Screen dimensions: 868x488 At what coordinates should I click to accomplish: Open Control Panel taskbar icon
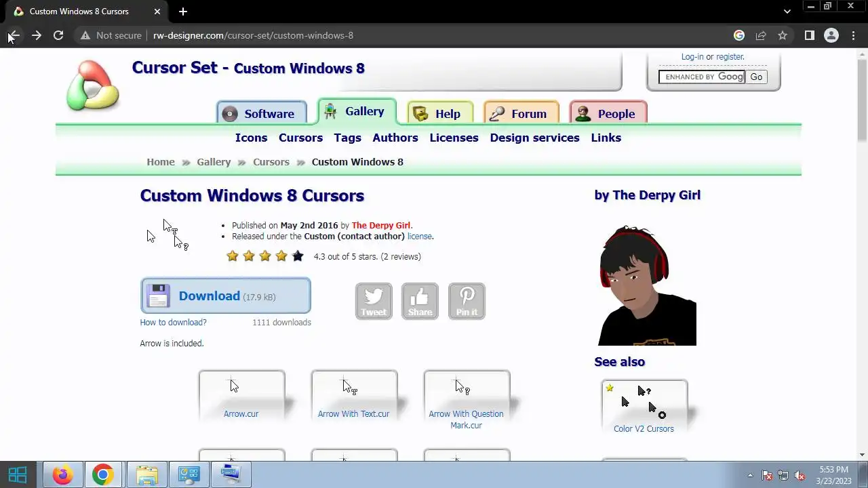[x=189, y=475]
